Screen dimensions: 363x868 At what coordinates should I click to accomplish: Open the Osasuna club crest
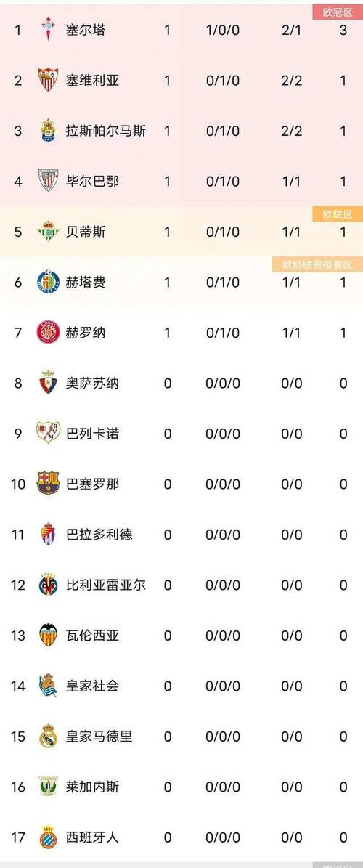tap(48, 383)
